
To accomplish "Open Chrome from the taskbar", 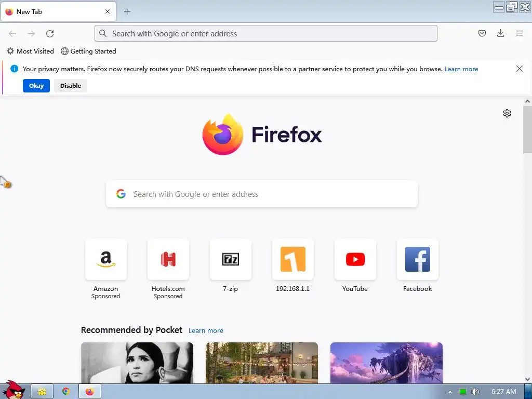I will coord(66,392).
